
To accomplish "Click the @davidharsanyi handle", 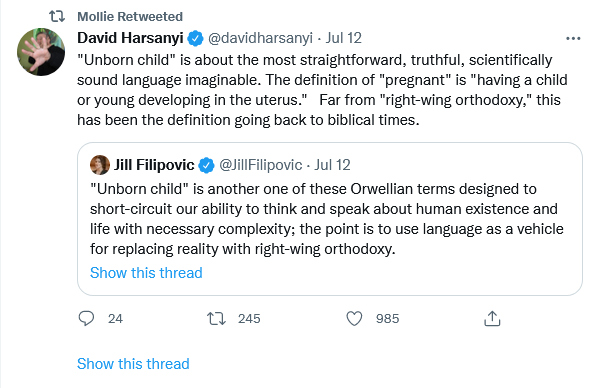I will (260, 38).
